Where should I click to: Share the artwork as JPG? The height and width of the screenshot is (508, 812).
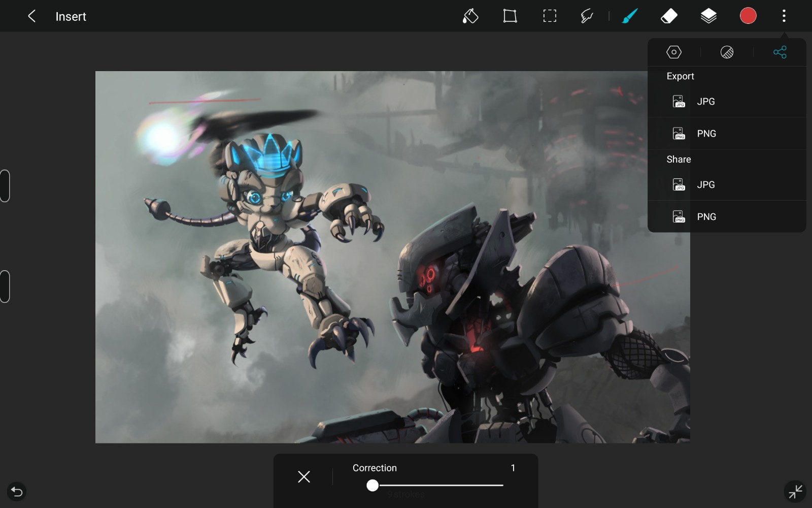705,185
